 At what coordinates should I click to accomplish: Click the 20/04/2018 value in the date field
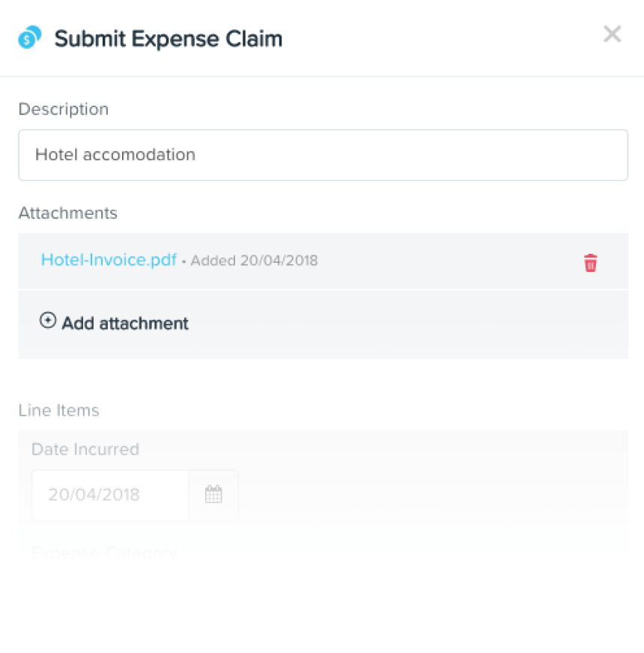click(x=94, y=495)
